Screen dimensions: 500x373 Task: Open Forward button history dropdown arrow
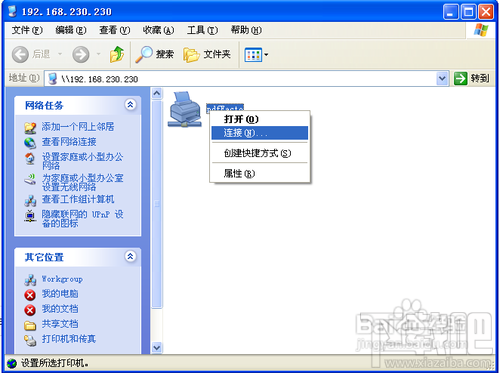[98, 54]
